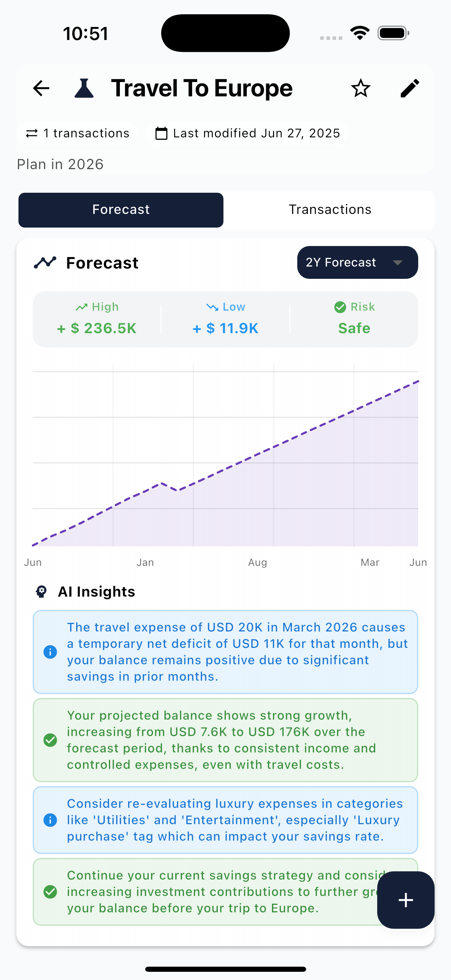Image resolution: width=451 pixels, height=980 pixels.
Task: Click the flask scenario icon
Action: click(84, 88)
